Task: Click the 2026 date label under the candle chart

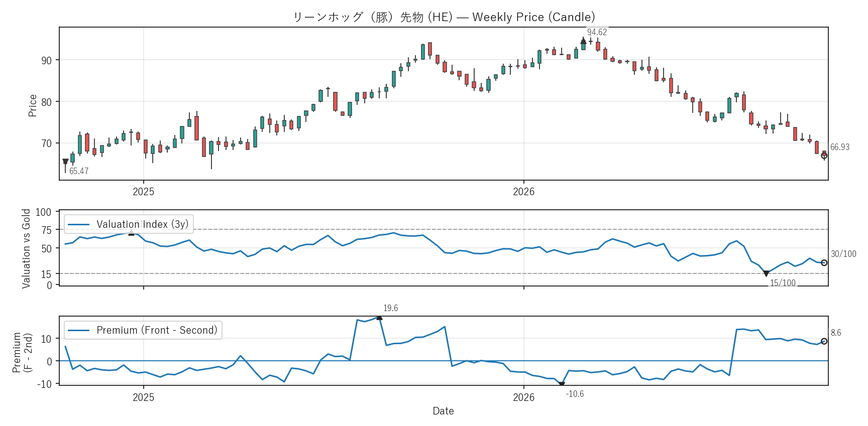Action: coord(524,192)
